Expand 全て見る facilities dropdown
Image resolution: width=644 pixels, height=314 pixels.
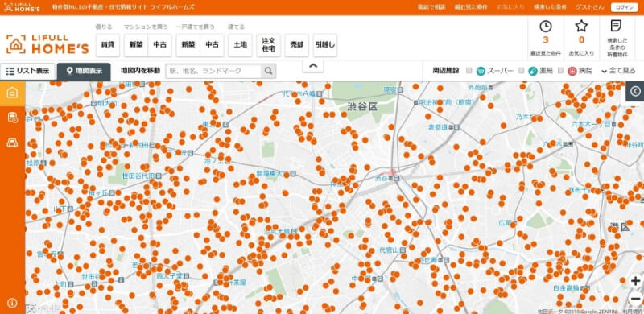click(618, 71)
